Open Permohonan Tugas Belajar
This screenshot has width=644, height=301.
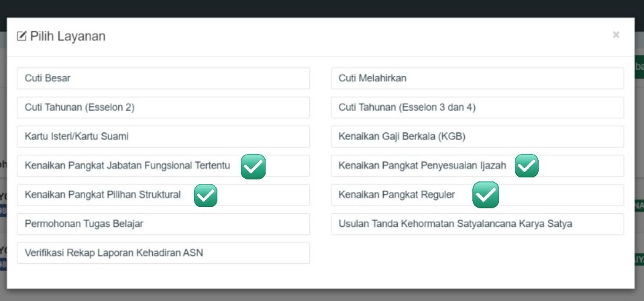coord(163,224)
